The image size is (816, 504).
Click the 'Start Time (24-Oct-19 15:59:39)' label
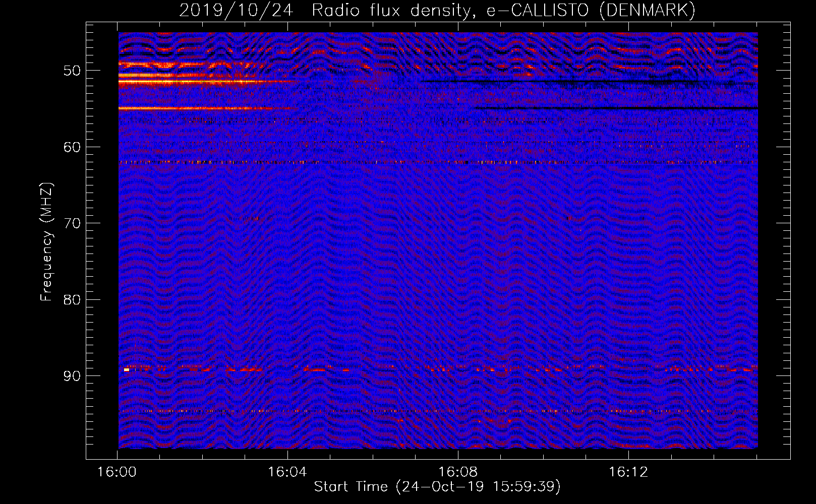click(437, 487)
